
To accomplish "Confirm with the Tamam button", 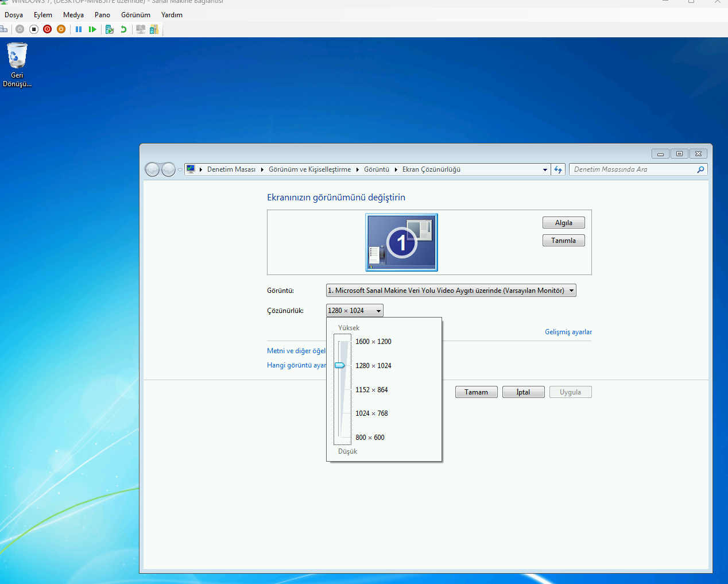I will point(477,392).
